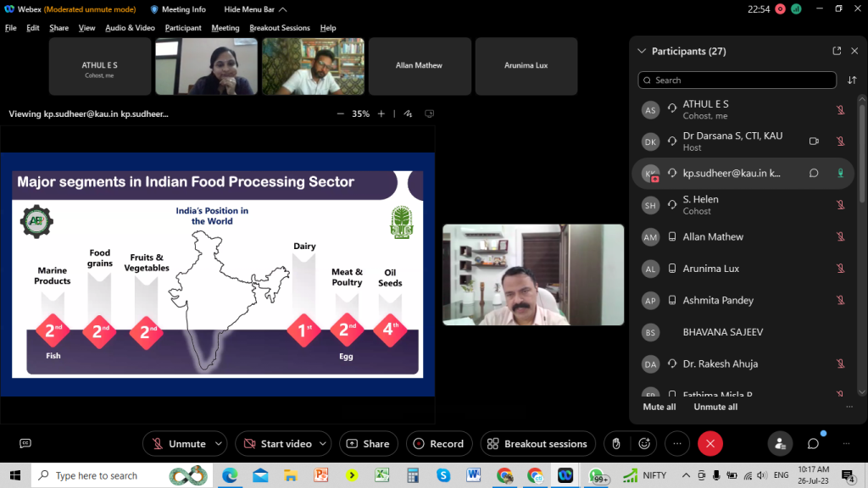Open the chat panel icon

click(x=813, y=444)
